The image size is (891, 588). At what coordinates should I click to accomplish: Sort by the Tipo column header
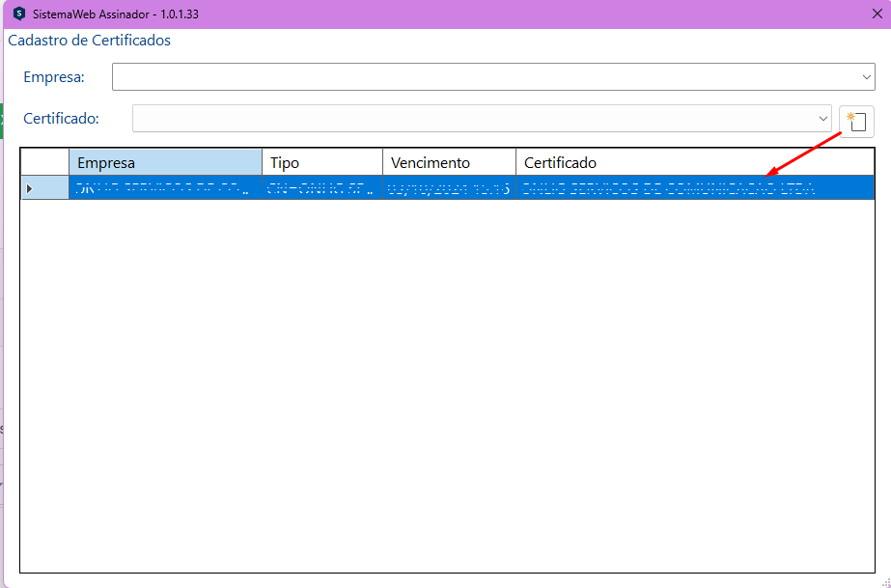pyautogui.click(x=322, y=162)
